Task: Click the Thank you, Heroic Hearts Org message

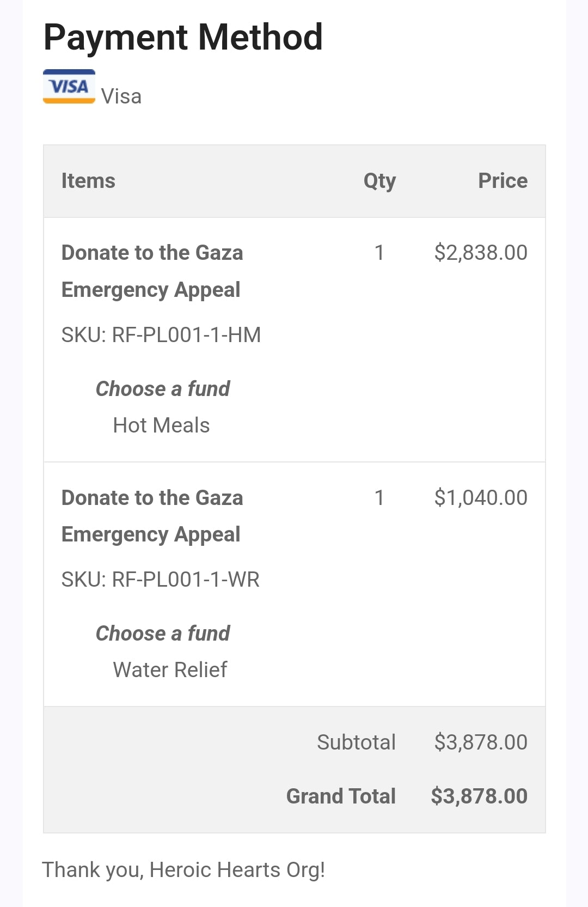Action: point(183,870)
